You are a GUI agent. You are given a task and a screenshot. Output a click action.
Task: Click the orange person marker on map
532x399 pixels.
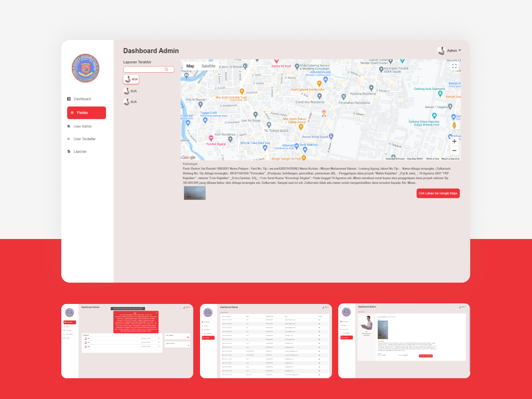tap(324, 113)
